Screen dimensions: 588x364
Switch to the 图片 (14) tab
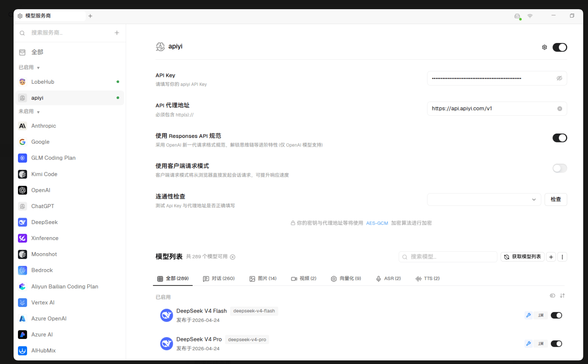pyautogui.click(x=263, y=279)
